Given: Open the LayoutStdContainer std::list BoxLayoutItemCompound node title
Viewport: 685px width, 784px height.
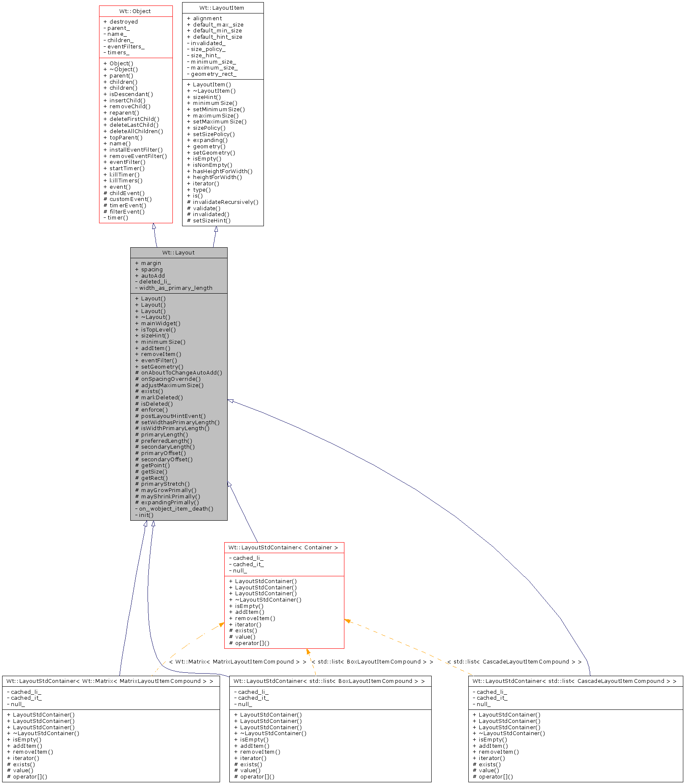Looking at the screenshot, I should point(329,681).
